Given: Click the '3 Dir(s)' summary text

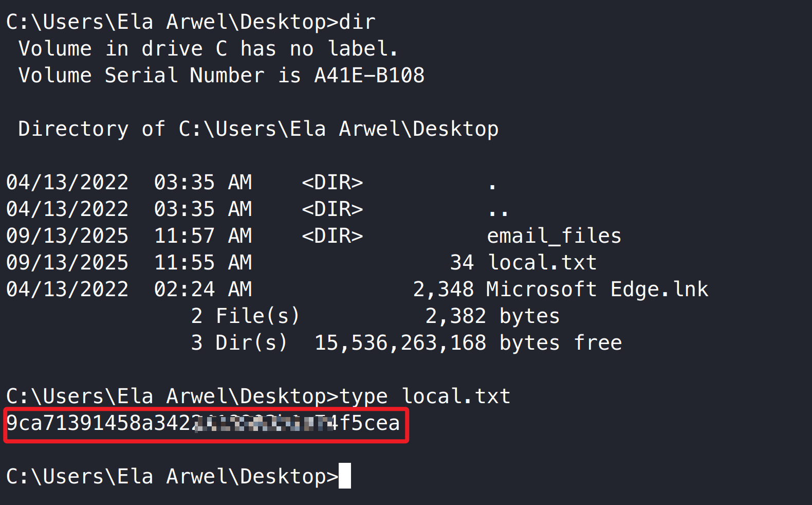Looking at the screenshot, I should coord(239,343).
